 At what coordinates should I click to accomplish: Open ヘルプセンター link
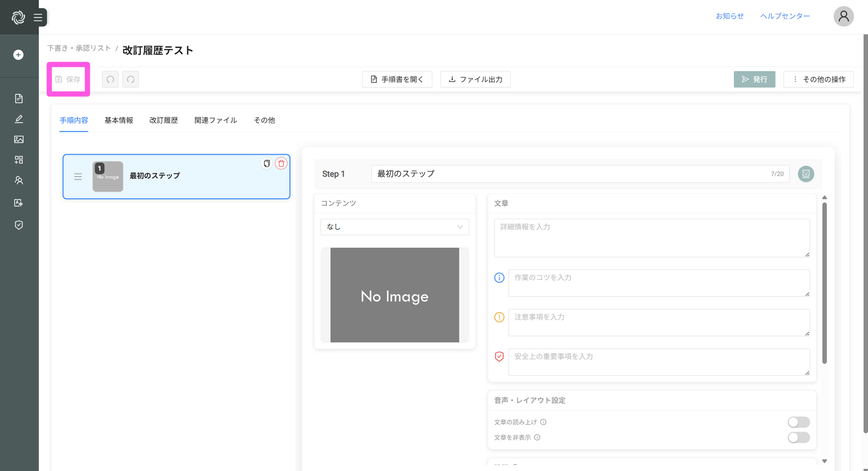pos(785,16)
